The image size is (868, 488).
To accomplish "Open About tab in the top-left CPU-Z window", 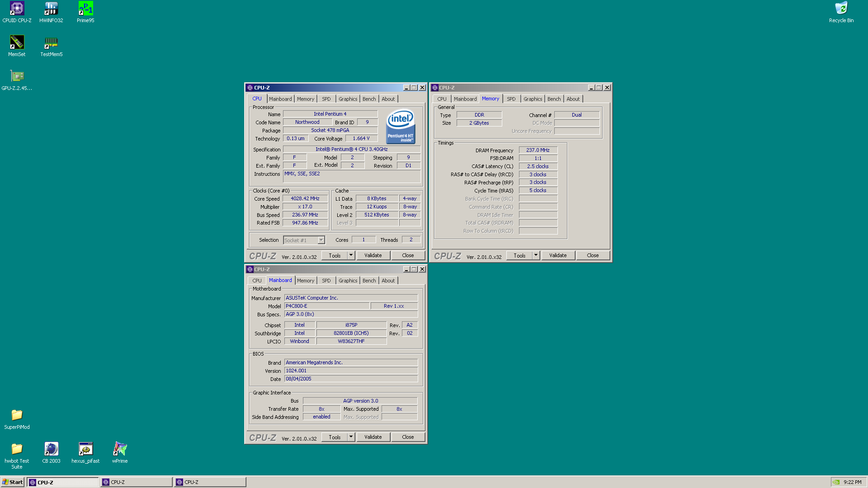I will pos(388,99).
